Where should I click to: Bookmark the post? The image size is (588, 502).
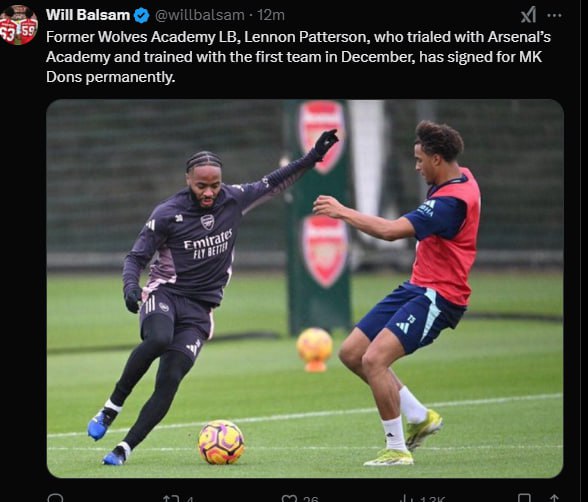pyautogui.click(x=524, y=499)
